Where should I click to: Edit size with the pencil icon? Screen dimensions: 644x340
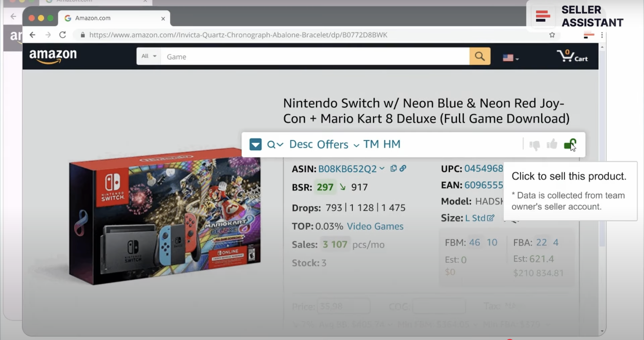tap(490, 218)
